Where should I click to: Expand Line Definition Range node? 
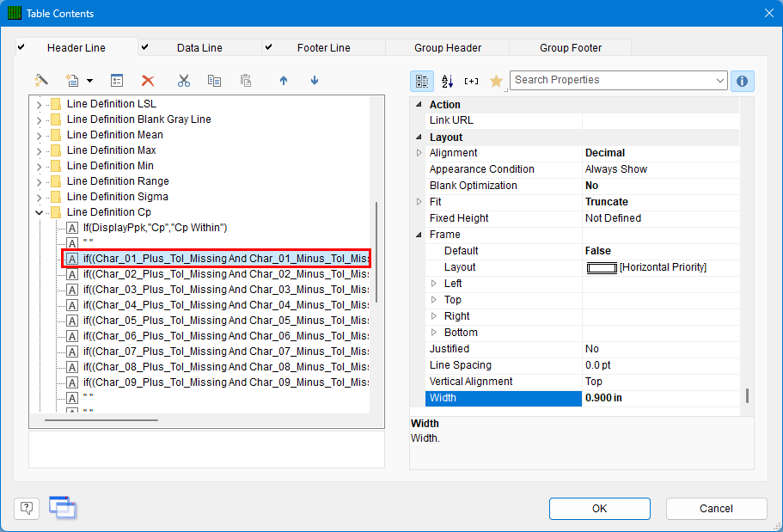tap(39, 182)
